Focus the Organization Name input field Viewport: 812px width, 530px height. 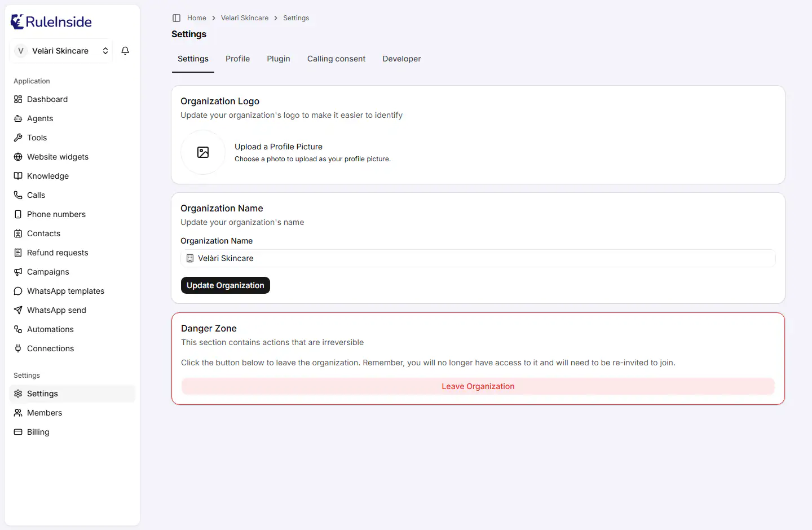[x=478, y=258]
